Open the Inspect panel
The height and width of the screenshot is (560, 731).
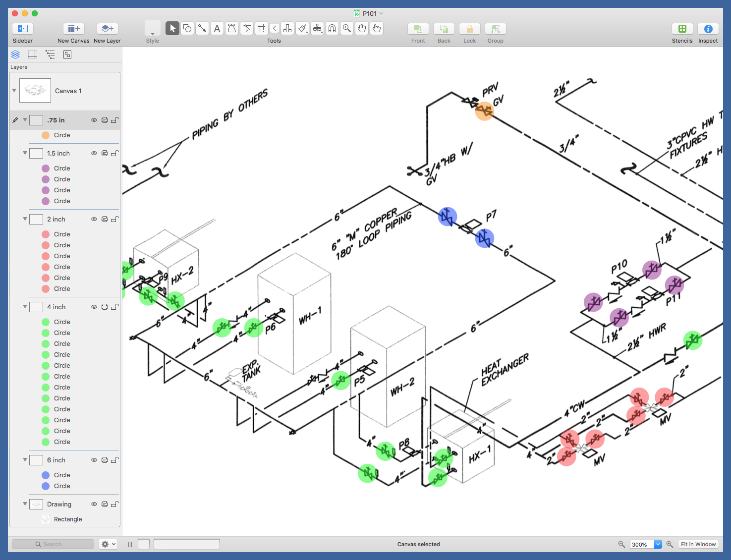708,29
